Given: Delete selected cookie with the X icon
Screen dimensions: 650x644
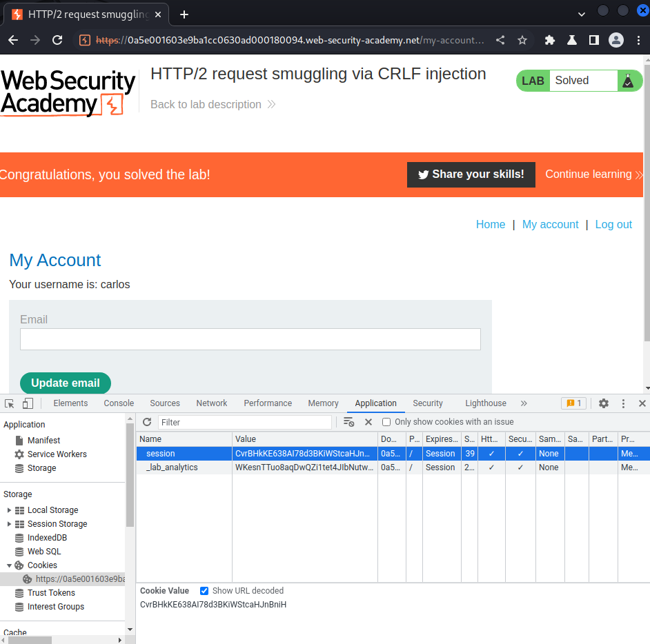Looking at the screenshot, I should (x=368, y=422).
